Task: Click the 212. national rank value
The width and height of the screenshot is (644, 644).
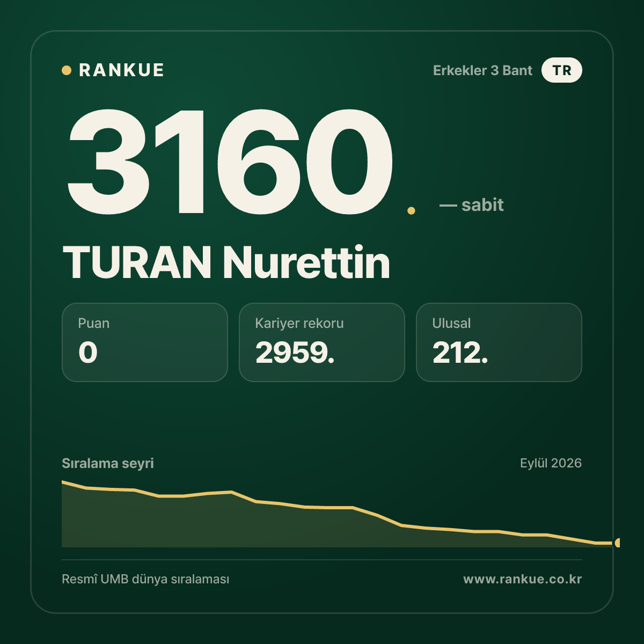Action: coord(460,353)
